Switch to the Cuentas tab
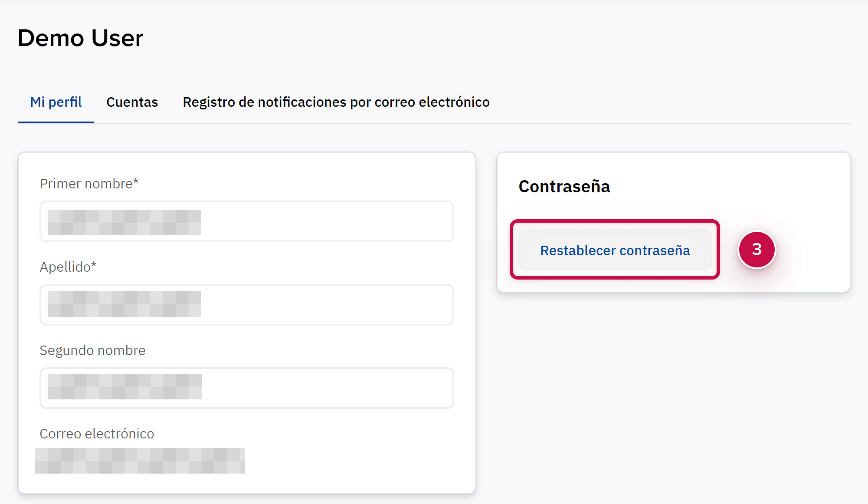This screenshot has height=504, width=868. (132, 102)
